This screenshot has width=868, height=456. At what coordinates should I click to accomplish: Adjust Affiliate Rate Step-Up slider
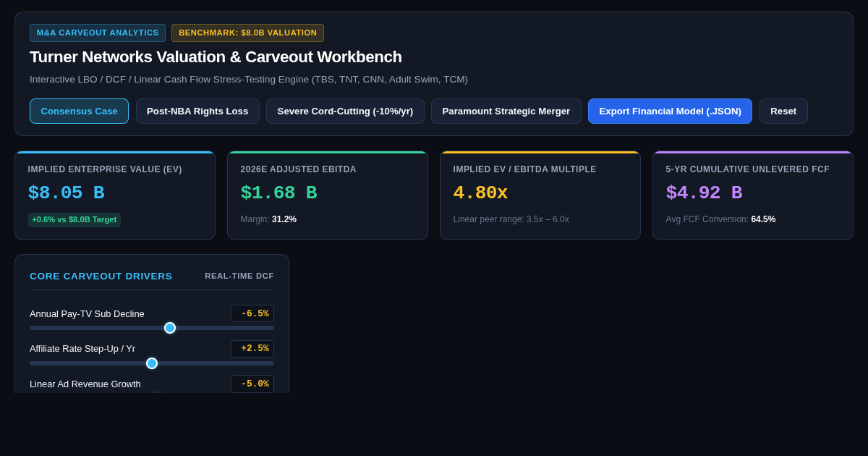point(152,363)
